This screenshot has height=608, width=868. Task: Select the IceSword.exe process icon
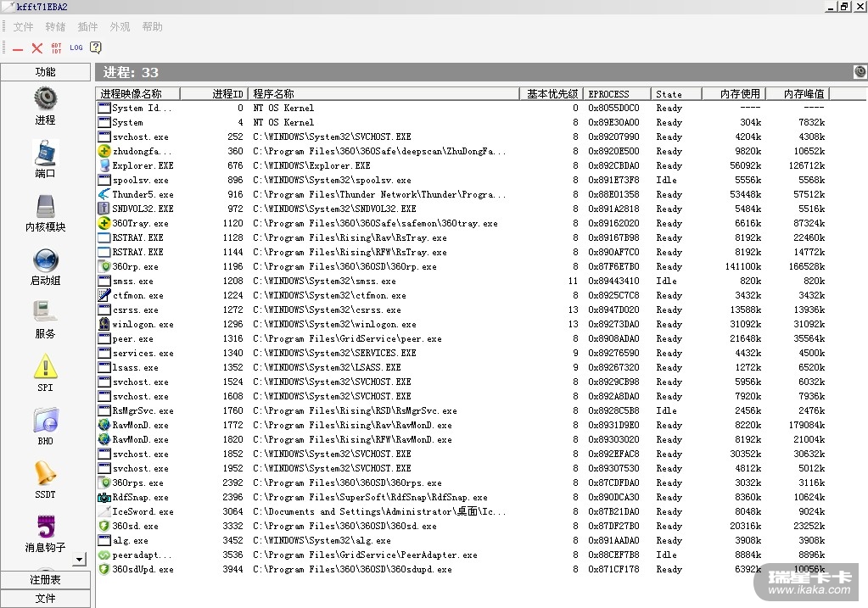coord(104,511)
